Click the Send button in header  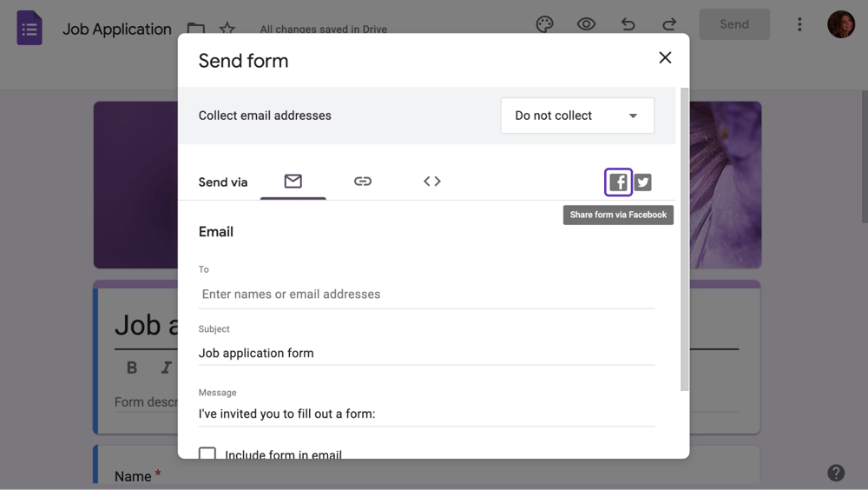[x=734, y=24]
